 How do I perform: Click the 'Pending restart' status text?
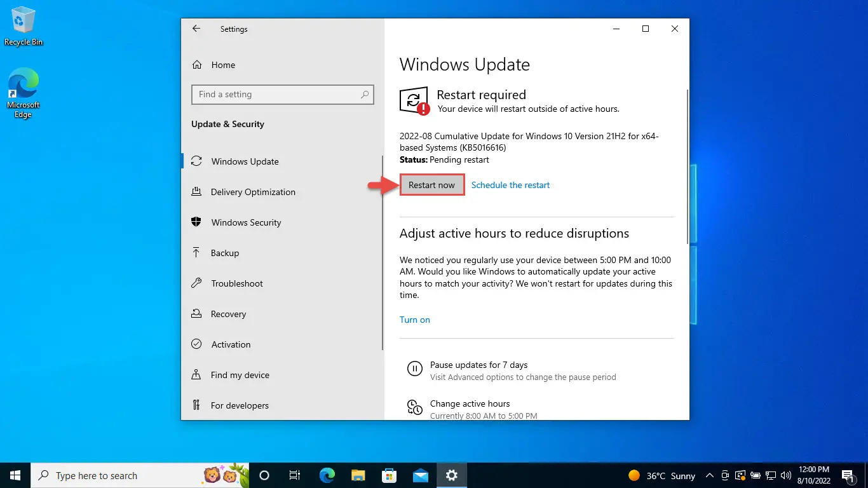(x=459, y=159)
